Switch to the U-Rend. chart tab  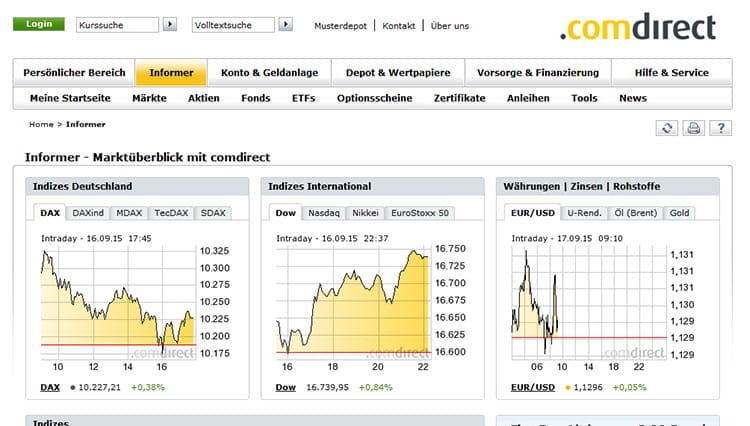tap(584, 213)
